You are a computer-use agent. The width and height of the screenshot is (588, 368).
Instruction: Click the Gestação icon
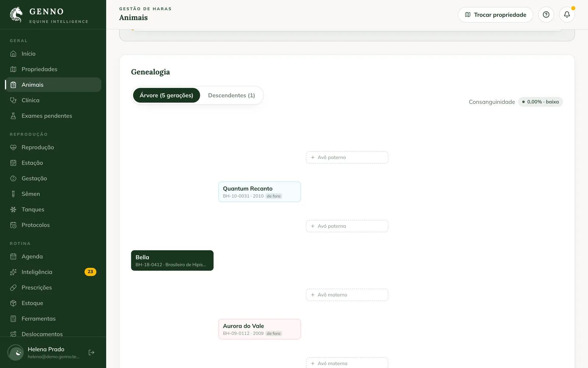click(13, 178)
